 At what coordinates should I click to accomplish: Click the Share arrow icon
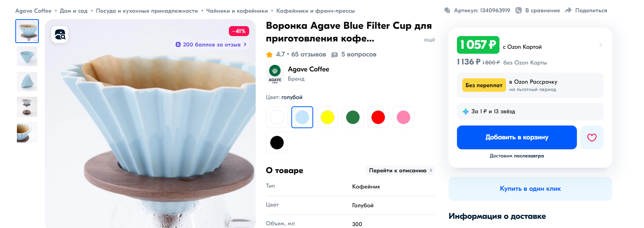[568, 10]
